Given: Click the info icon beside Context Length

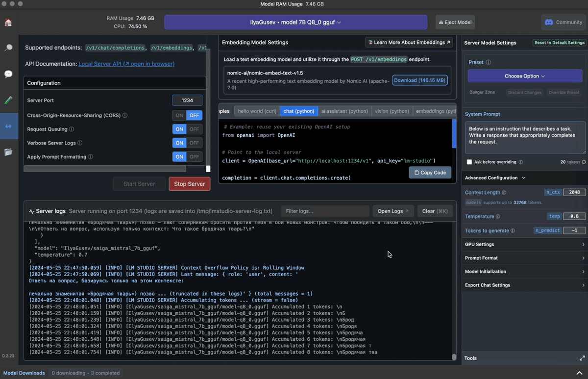Looking at the screenshot, I should [504, 193].
